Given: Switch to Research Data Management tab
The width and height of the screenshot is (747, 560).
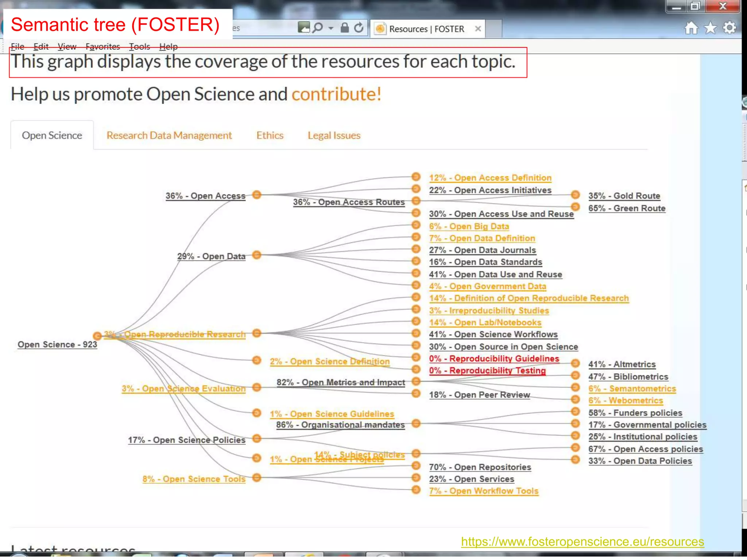Looking at the screenshot, I should (169, 135).
